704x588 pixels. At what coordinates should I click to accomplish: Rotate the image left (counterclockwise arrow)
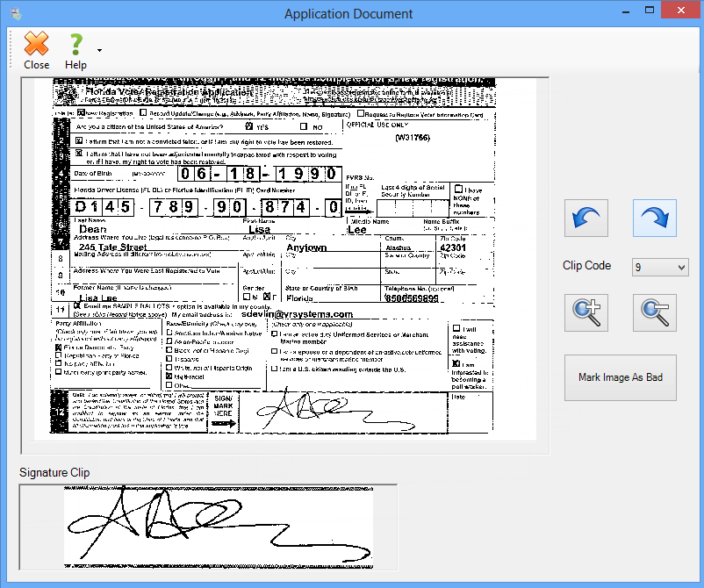pyautogui.click(x=585, y=218)
